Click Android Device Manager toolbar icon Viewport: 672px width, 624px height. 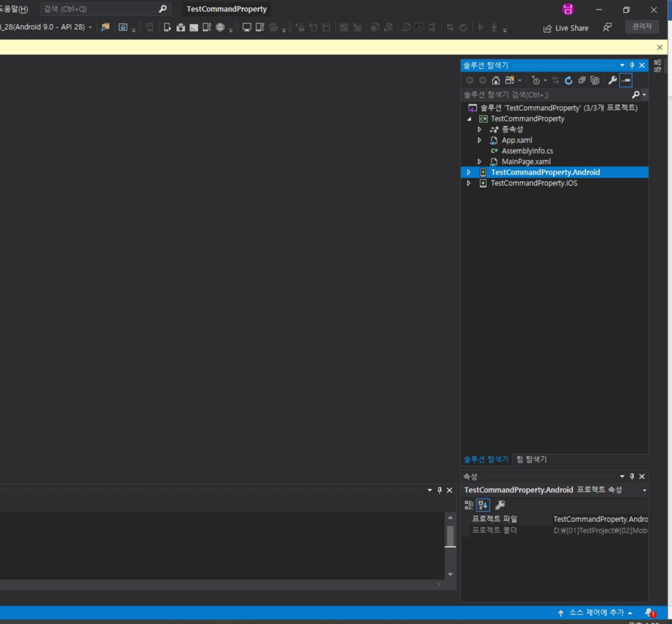pos(167,27)
